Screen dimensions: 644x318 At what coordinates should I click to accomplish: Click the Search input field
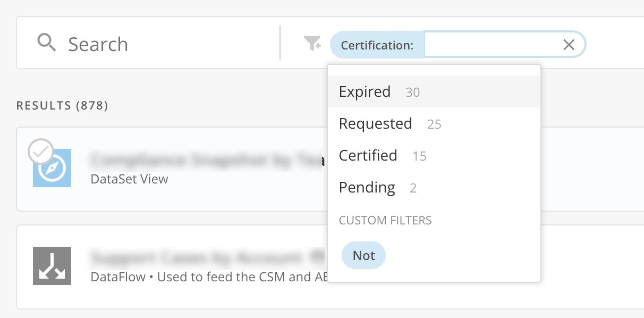tap(159, 44)
